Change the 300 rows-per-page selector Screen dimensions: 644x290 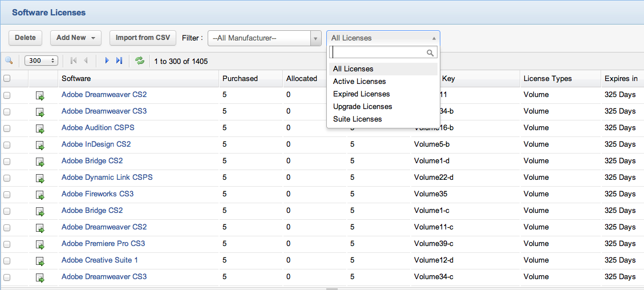[42, 61]
